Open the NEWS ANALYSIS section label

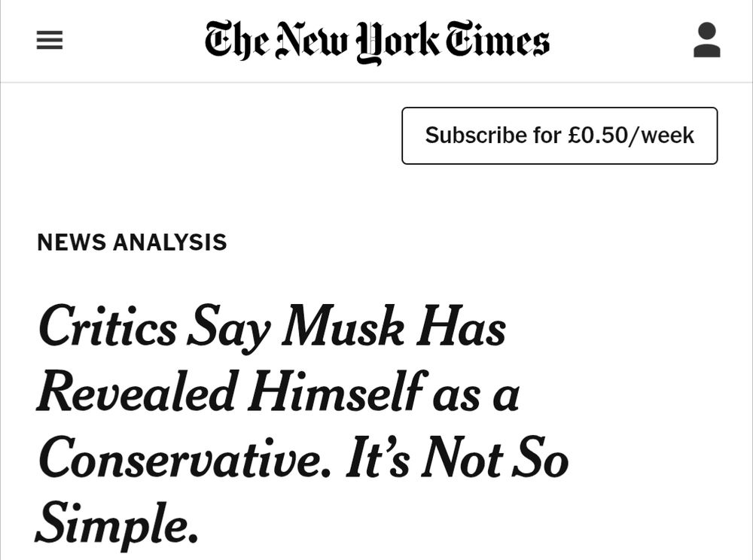click(x=133, y=242)
